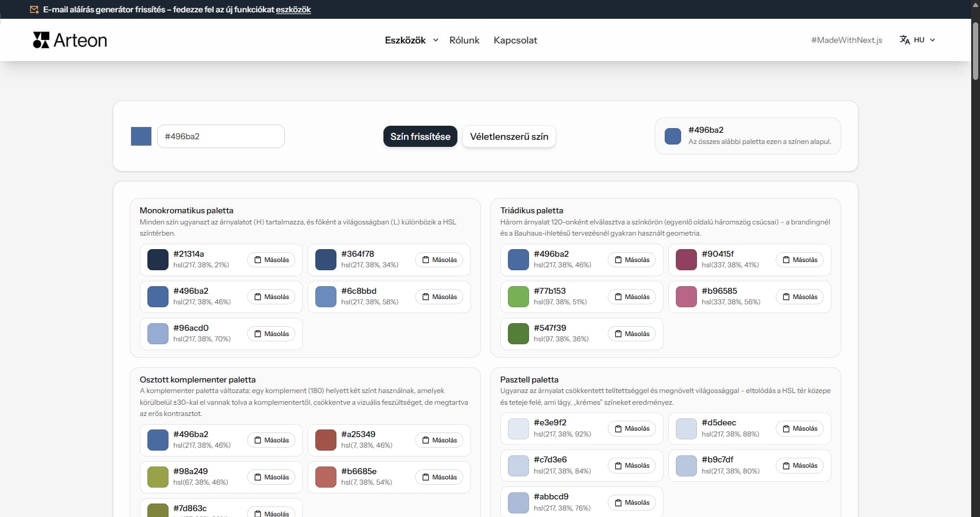Click the translate language icon
Screen dimensions: 980x517
click(904, 40)
